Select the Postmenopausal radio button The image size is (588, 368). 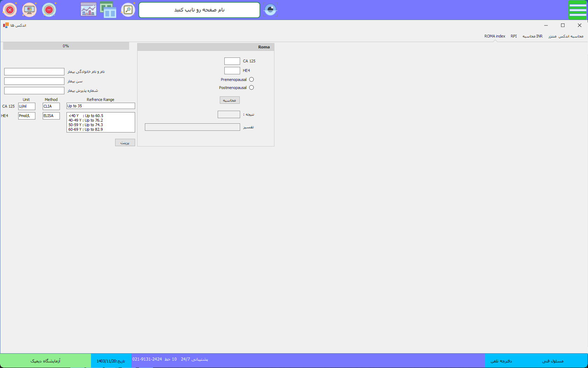(x=251, y=88)
